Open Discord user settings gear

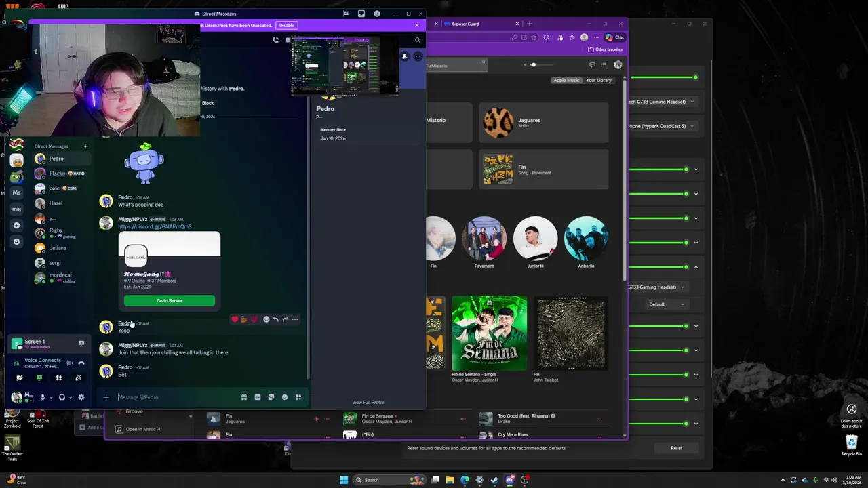(81, 397)
